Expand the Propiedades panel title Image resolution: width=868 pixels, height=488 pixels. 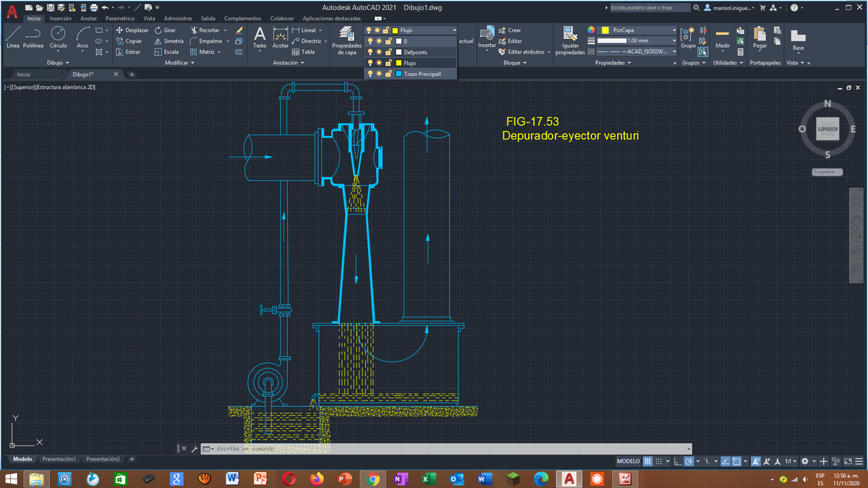coord(613,63)
